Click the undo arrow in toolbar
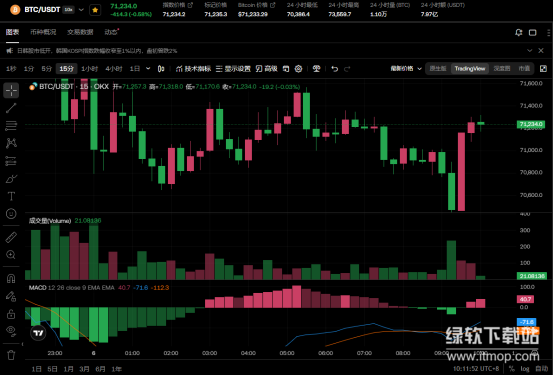 [335, 69]
